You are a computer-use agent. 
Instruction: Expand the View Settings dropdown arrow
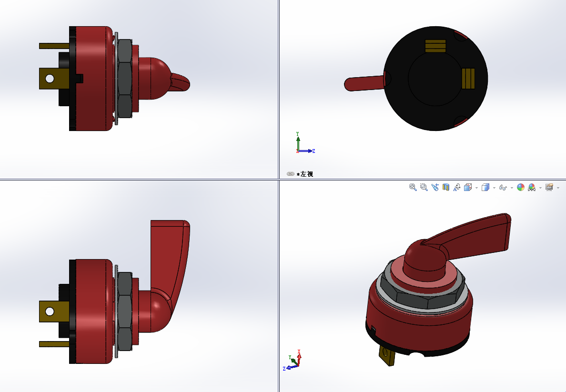[x=558, y=188]
